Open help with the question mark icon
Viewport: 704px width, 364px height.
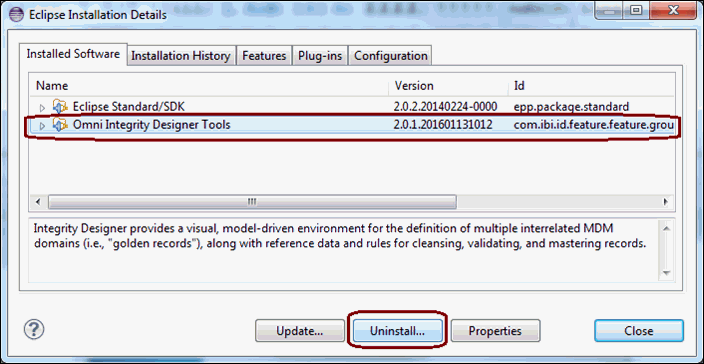click(34, 330)
